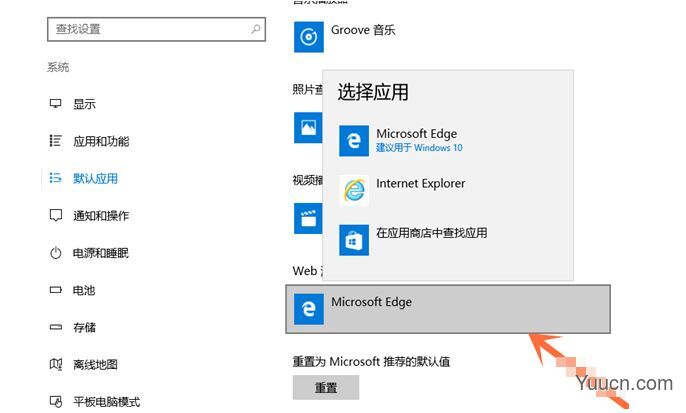Click the 重置 button
Image resolution: width=686 pixels, height=413 pixels.
(x=326, y=388)
